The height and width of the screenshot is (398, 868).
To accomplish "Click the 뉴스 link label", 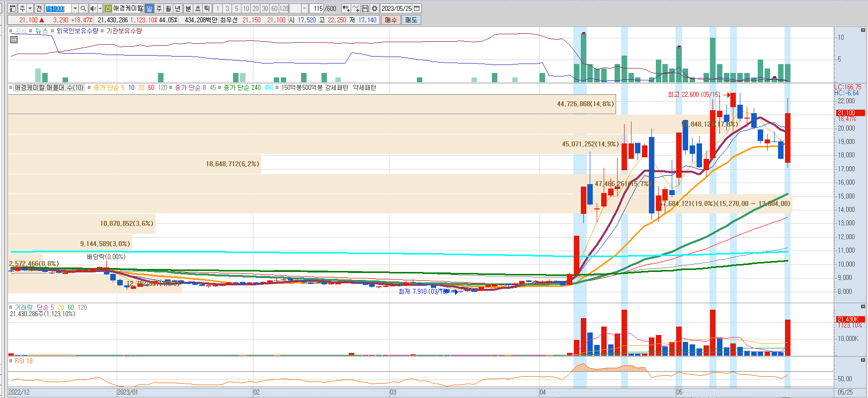I will click(x=41, y=31).
